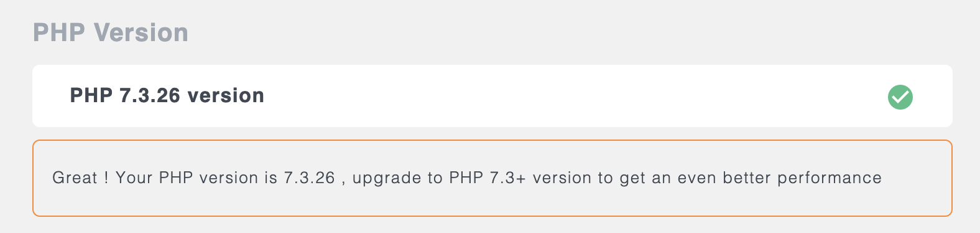Select the "PHP Version" section heading
This screenshot has height=233, width=980.
[x=111, y=32]
